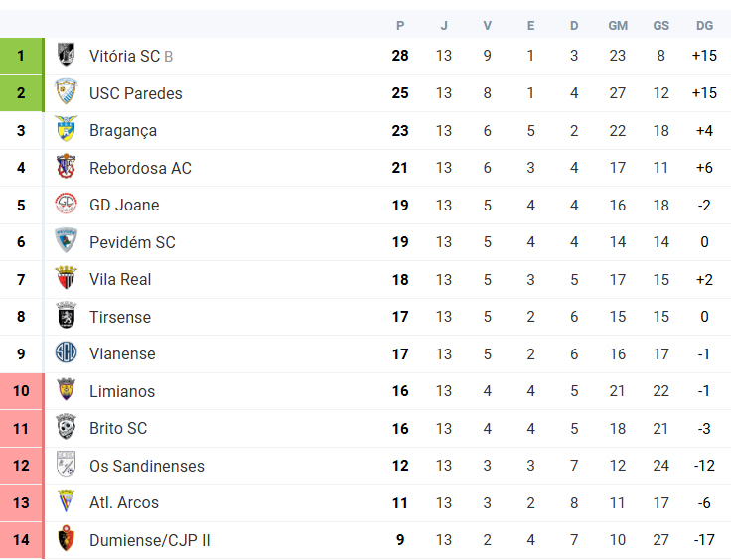Open the Limianos team link

click(122, 391)
